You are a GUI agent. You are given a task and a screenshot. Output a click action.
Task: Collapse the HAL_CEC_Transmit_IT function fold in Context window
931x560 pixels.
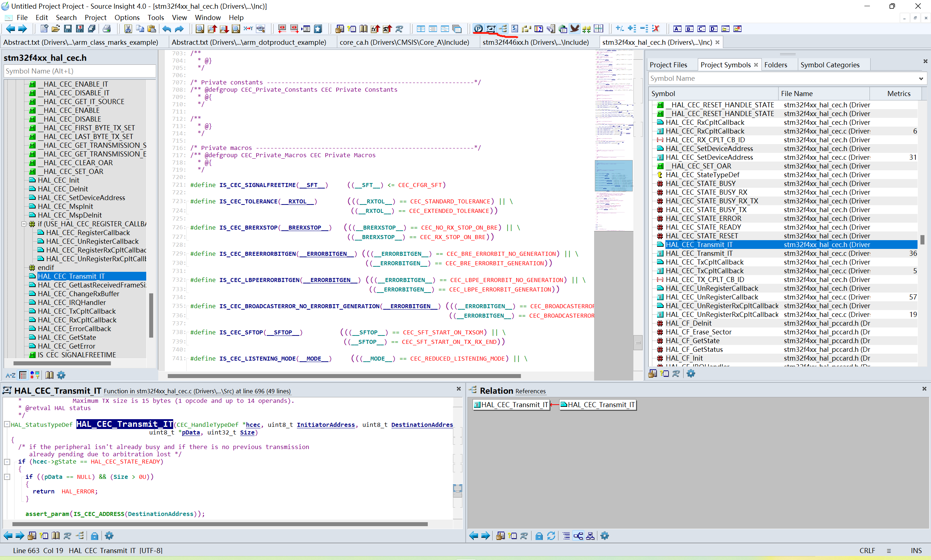7,424
